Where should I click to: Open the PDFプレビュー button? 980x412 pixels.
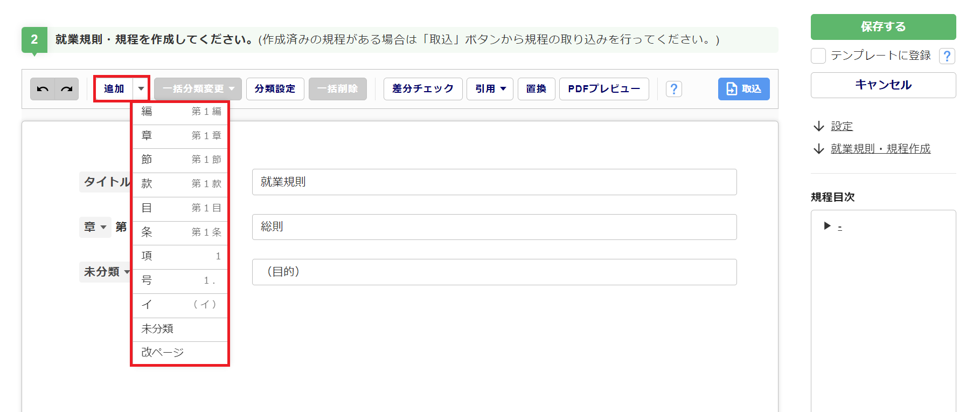pyautogui.click(x=603, y=89)
